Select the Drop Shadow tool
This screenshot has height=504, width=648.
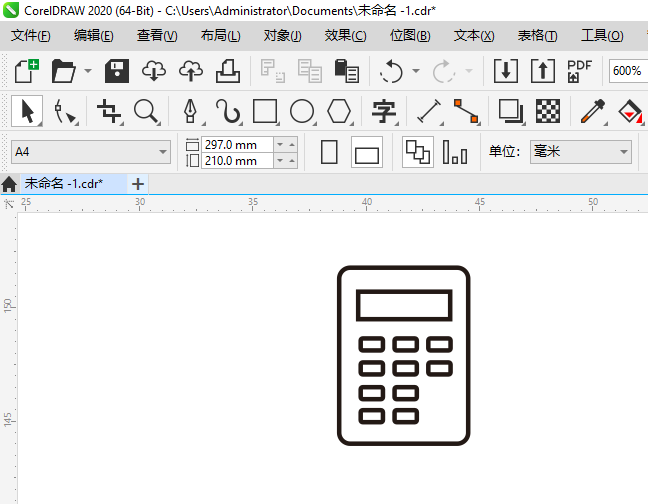point(511,111)
